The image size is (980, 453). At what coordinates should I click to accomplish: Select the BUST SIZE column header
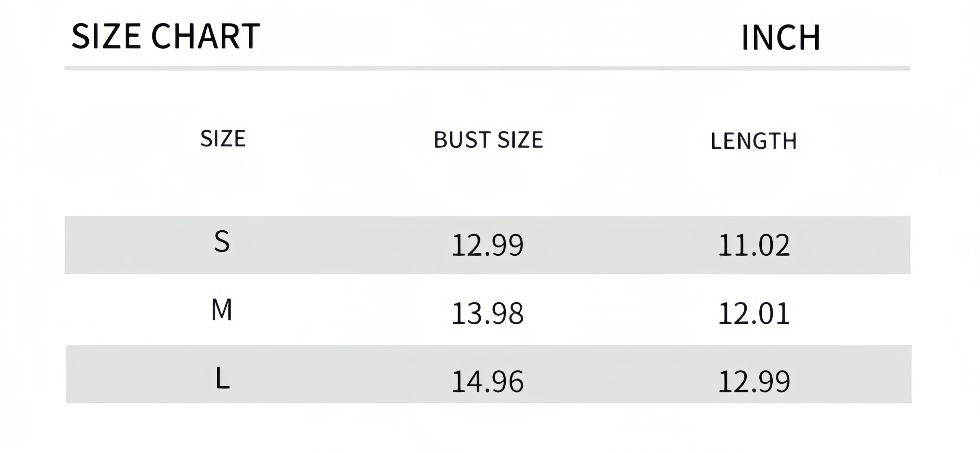488,140
